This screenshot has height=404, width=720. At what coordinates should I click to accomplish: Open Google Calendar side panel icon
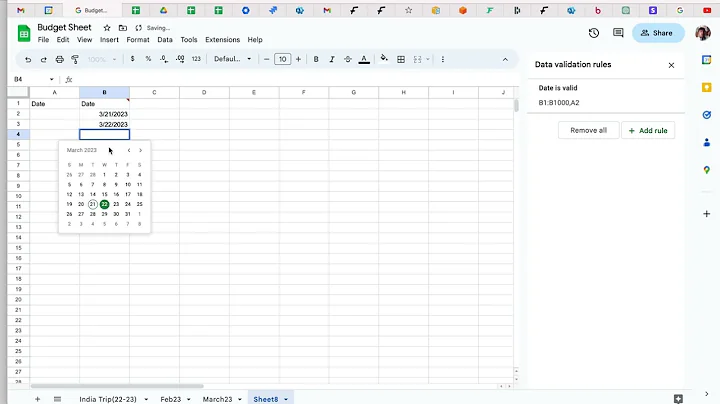(x=707, y=60)
